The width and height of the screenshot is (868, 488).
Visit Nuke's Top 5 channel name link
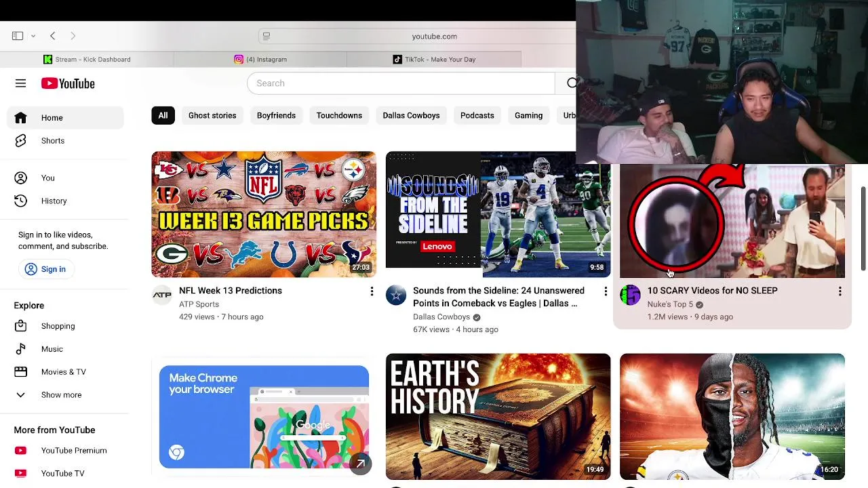tap(670, 304)
